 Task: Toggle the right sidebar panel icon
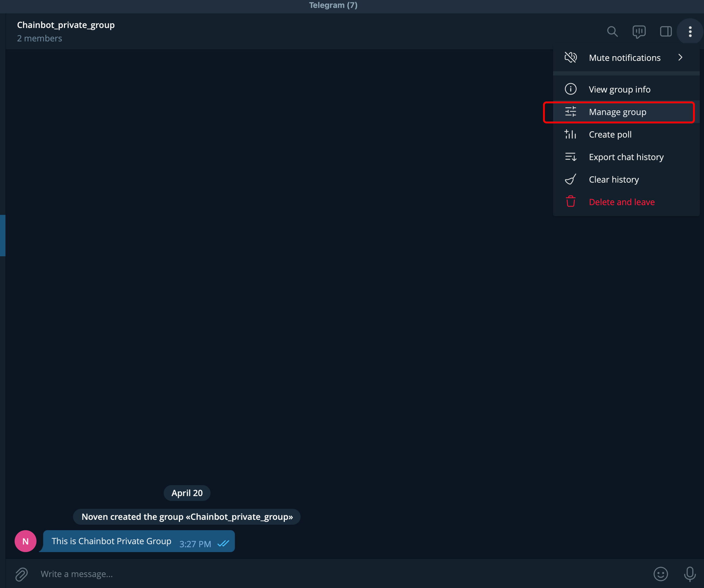[x=665, y=31]
